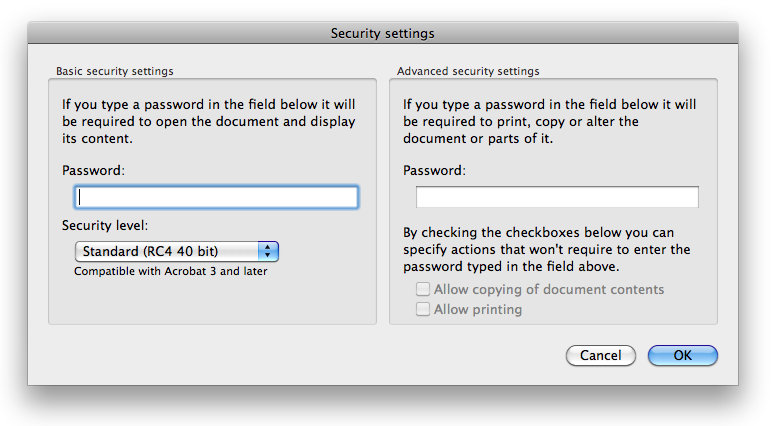772x426 pixels.
Task: Tick the Allow printing checkbox
Action: coord(422,309)
